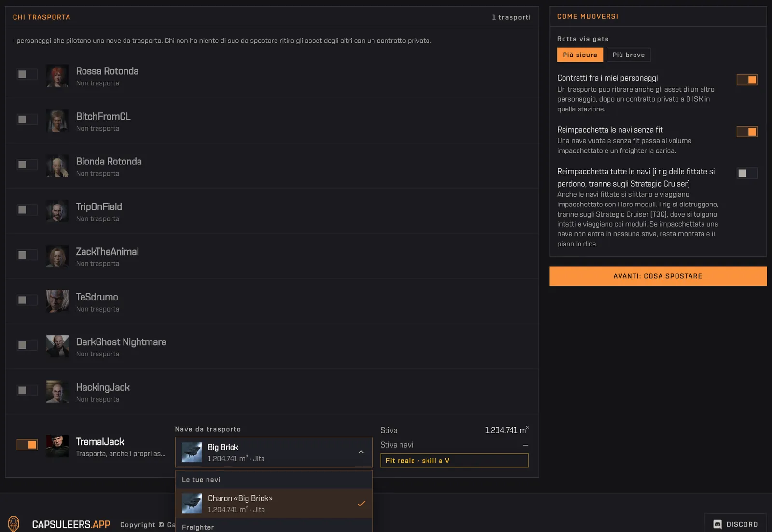Click HackingJack's portrait avatar
Image resolution: width=772 pixels, height=532 pixels.
57,392
